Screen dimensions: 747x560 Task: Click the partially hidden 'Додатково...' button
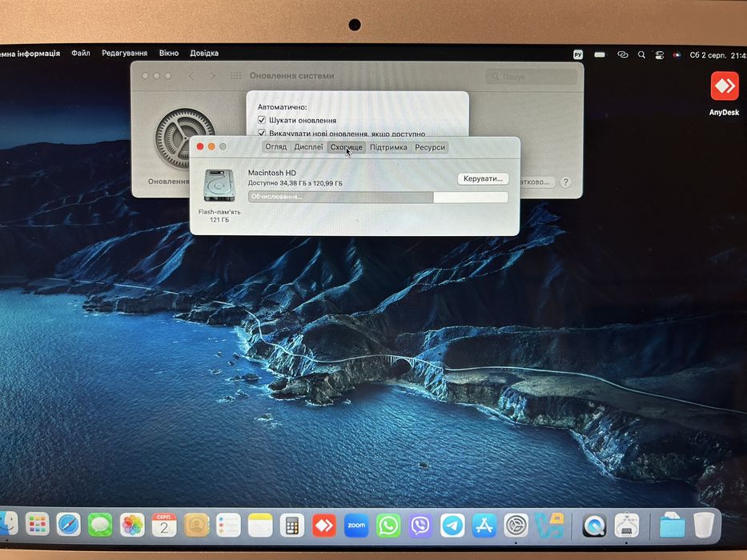click(x=537, y=182)
